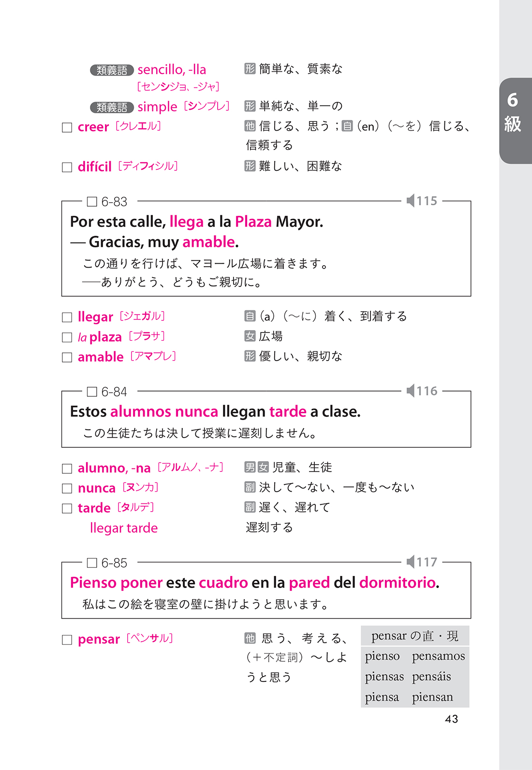Click page number 43
This screenshot has width=532, height=770.
(451, 719)
